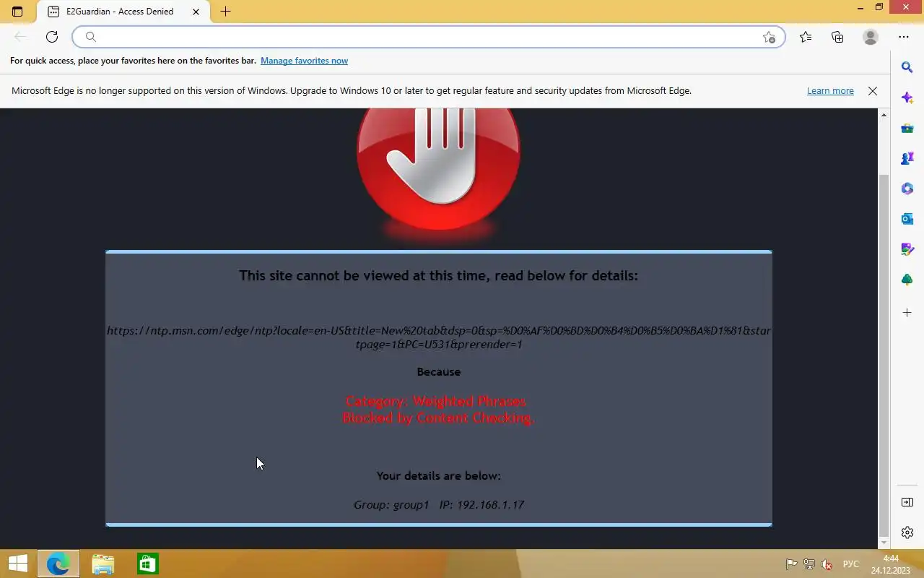The height and width of the screenshot is (578, 924).
Task: Open the Windows Start button
Action: click(18, 564)
